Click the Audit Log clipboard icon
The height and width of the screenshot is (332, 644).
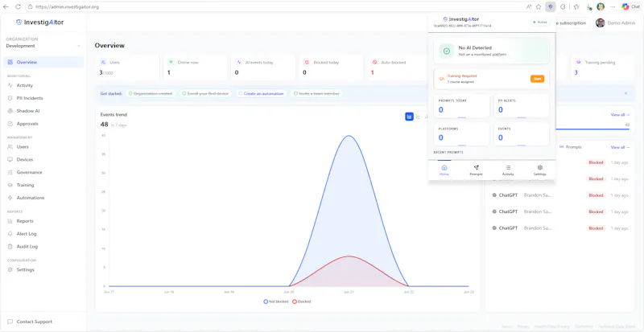pos(10,247)
